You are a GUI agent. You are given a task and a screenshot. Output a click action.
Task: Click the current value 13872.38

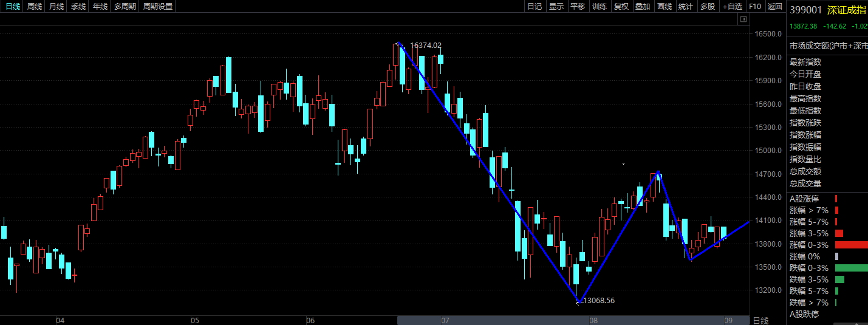[x=804, y=26]
